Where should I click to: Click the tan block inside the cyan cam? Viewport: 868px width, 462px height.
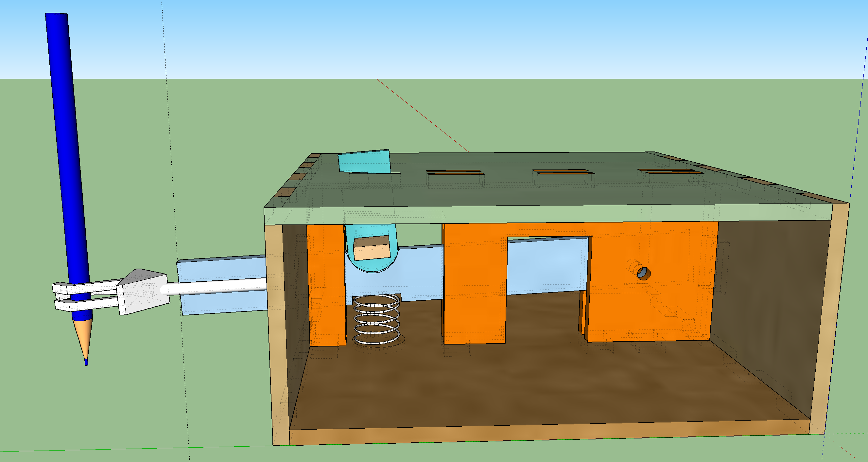click(x=372, y=251)
